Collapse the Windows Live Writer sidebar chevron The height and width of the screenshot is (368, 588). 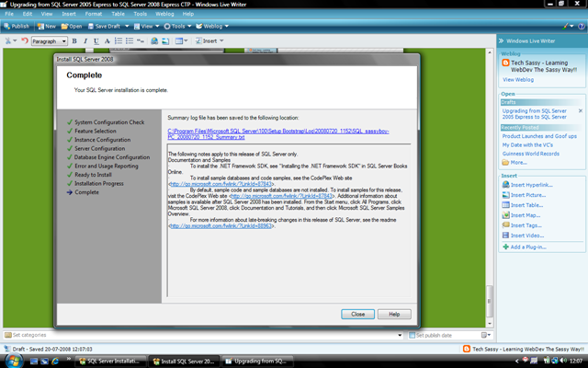(x=501, y=40)
